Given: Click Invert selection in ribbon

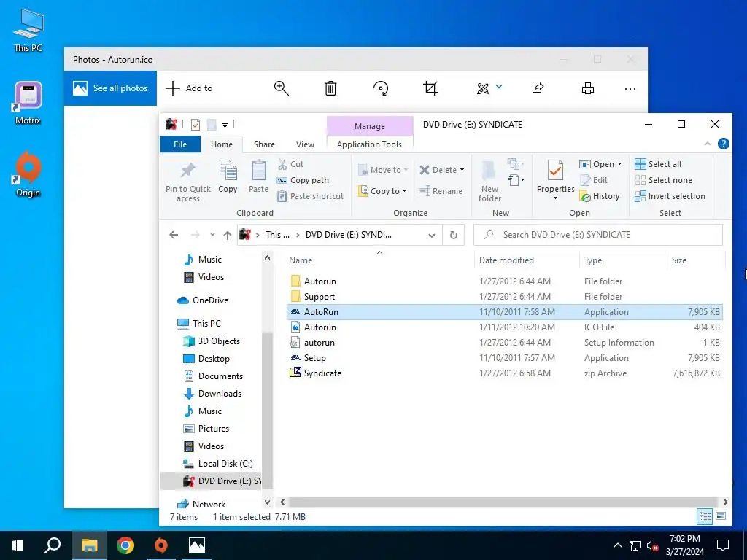Looking at the screenshot, I should [x=670, y=196].
